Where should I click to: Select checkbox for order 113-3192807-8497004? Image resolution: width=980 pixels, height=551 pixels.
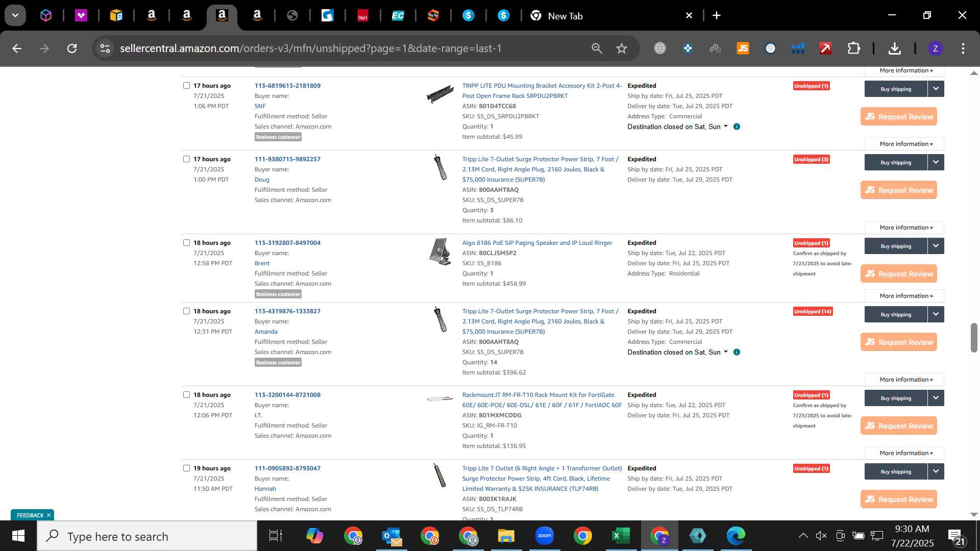(186, 242)
